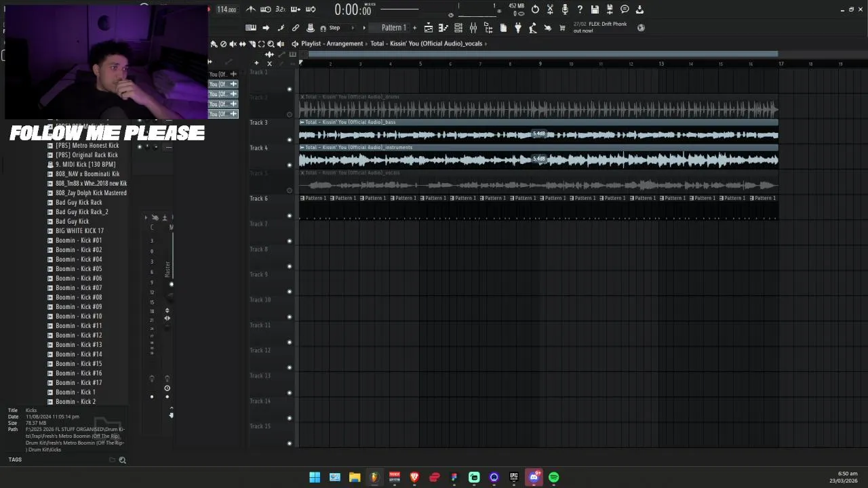868x488 pixels.
Task: Click 'Total - Kissin' You (Official Audio)_vocals' breadcrumb
Action: click(427, 43)
